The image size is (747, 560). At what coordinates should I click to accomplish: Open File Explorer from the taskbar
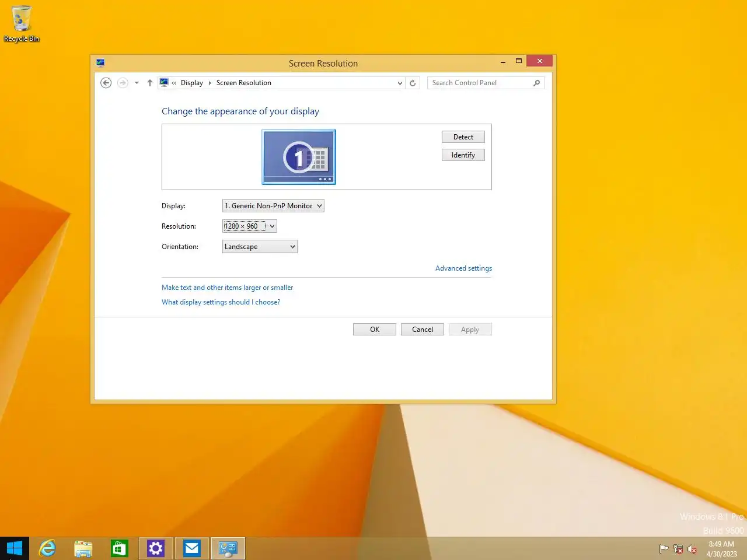[x=83, y=548]
